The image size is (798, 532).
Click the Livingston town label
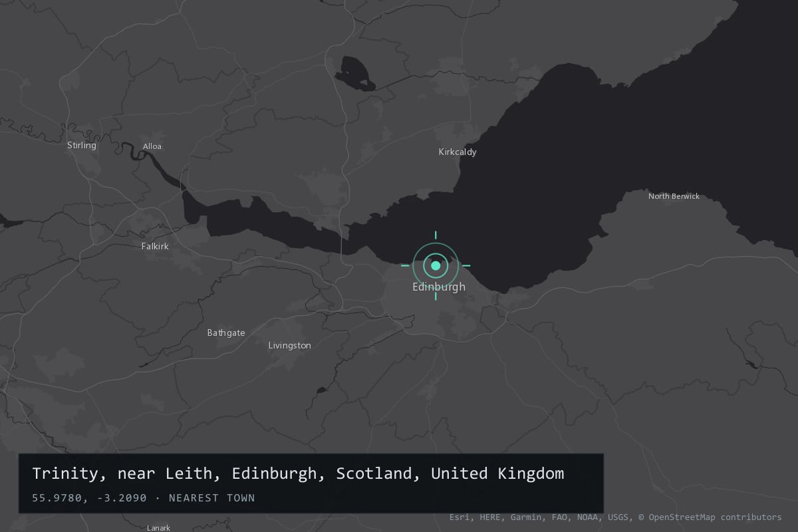pyautogui.click(x=289, y=346)
